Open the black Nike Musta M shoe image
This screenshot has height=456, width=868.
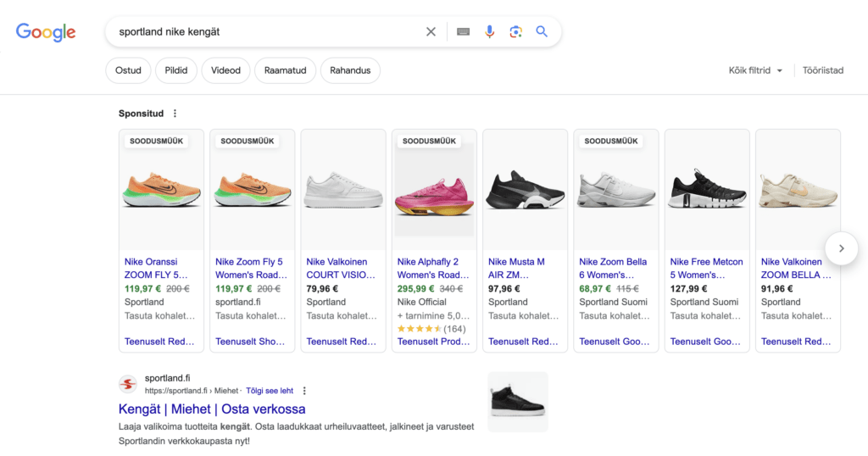click(x=526, y=190)
